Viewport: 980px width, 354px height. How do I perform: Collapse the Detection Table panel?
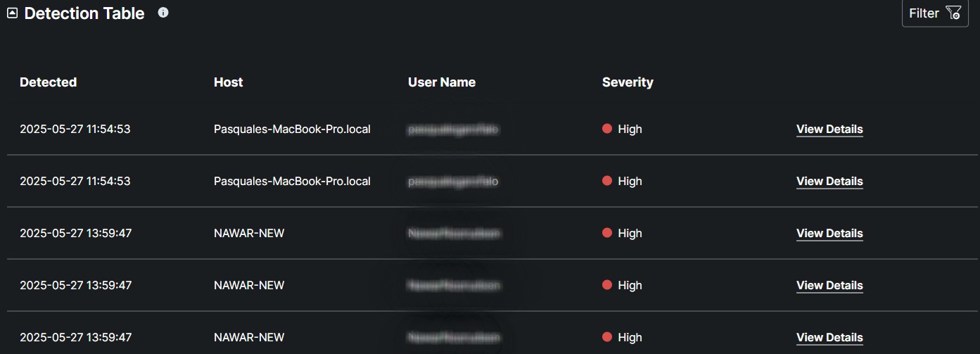pyautogui.click(x=12, y=13)
